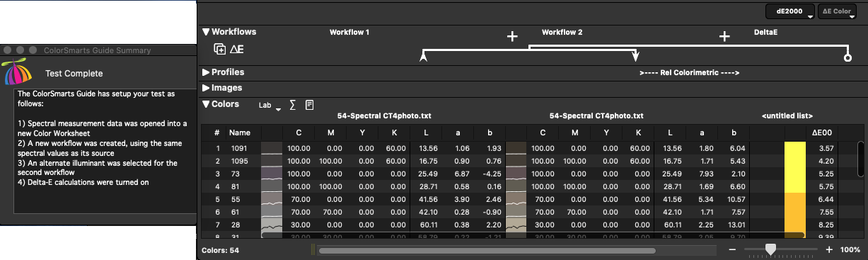The height and width of the screenshot is (260, 868).
Task: Open the dE2000 formula dropdown
Action: coord(789,11)
